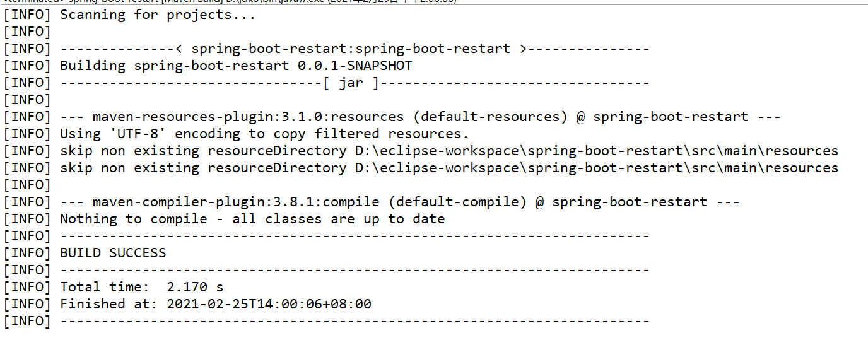Click the '2021-02-25T14:00:06+08:00' timestamp
The width and height of the screenshot is (868, 340).
point(269,304)
